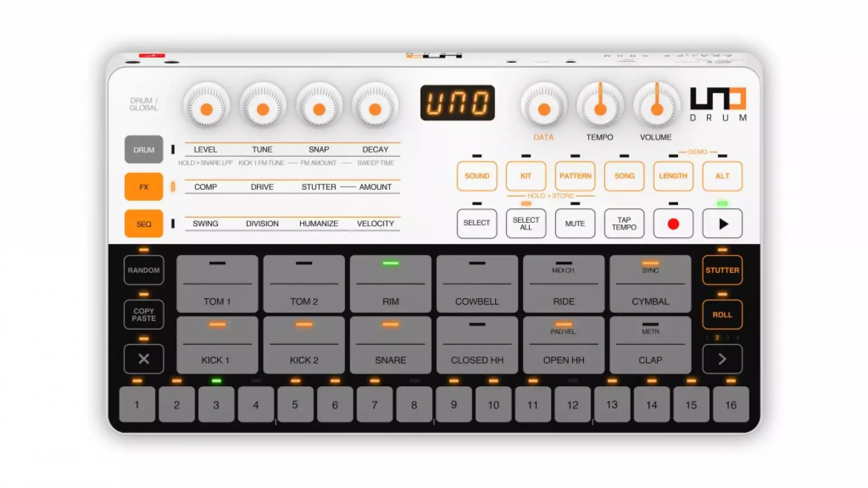The height and width of the screenshot is (488, 868).
Task: Select the RANDOM pattern generator
Action: tap(143, 270)
